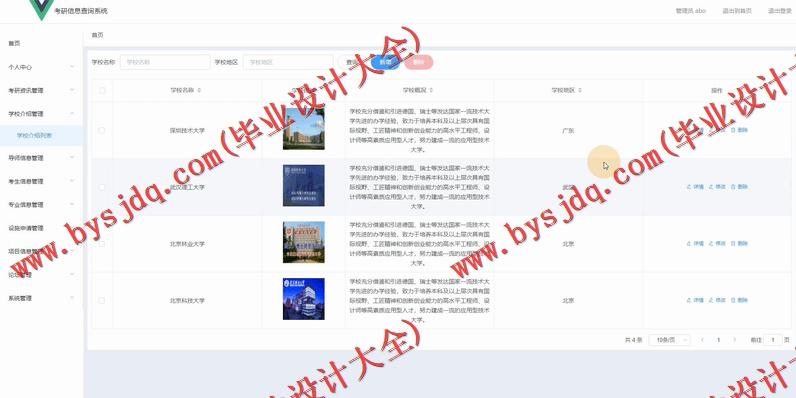Click delete trash icon for 北京林业大学 row

pyautogui.click(x=733, y=244)
